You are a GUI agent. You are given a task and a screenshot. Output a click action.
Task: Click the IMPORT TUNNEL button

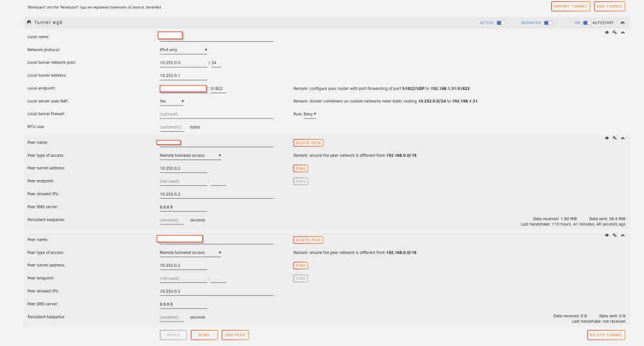571,6
